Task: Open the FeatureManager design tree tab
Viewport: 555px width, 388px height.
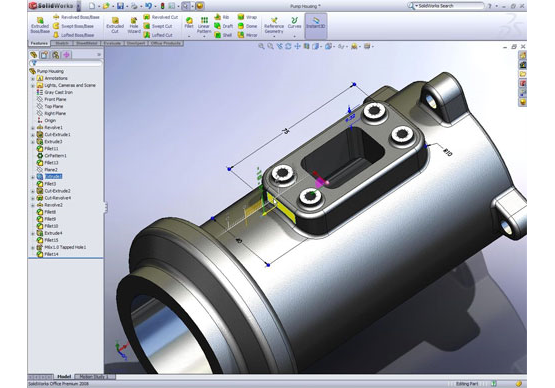Action: click(x=34, y=55)
